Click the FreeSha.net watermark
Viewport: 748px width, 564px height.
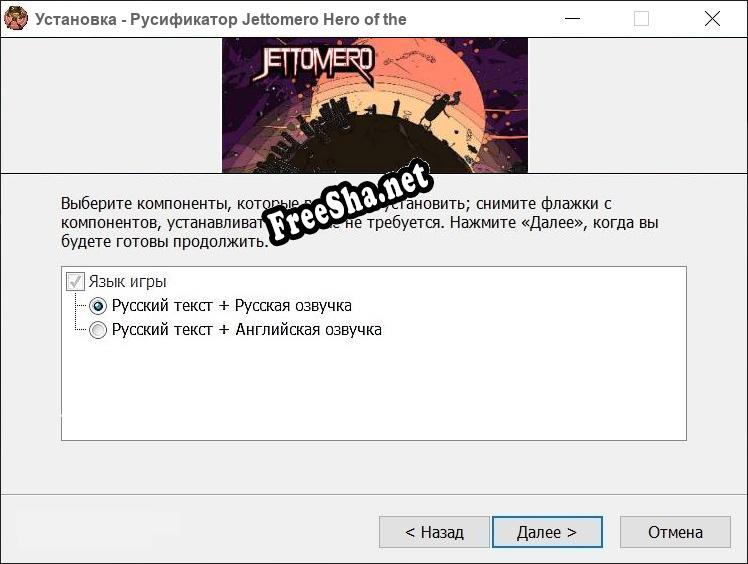tap(348, 202)
